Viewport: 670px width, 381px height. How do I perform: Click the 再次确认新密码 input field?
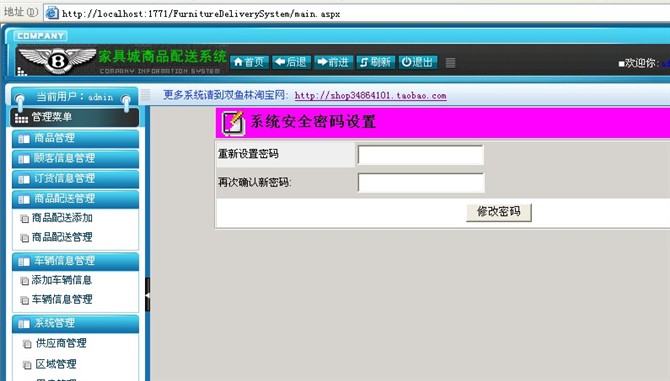click(x=421, y=183)
